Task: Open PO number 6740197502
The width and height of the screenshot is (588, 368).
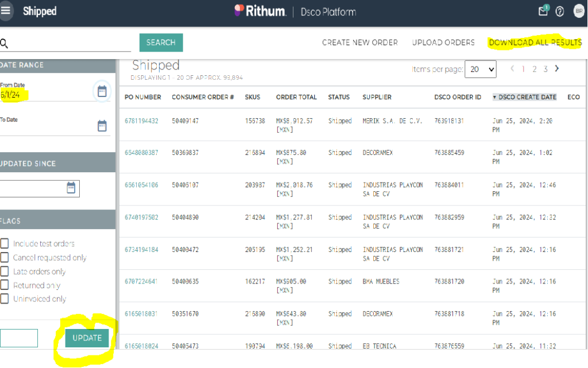Action: point(141,218)
